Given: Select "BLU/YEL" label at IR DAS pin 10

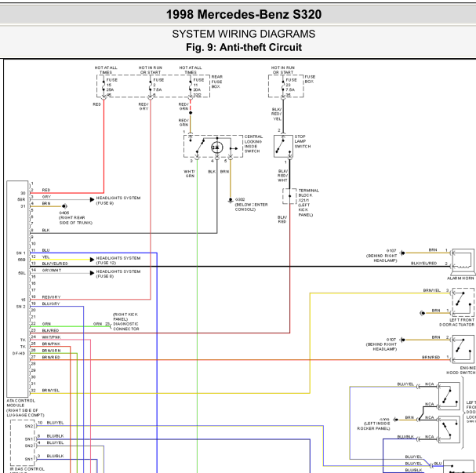Looking at the screenshot, I should (55, 423).
